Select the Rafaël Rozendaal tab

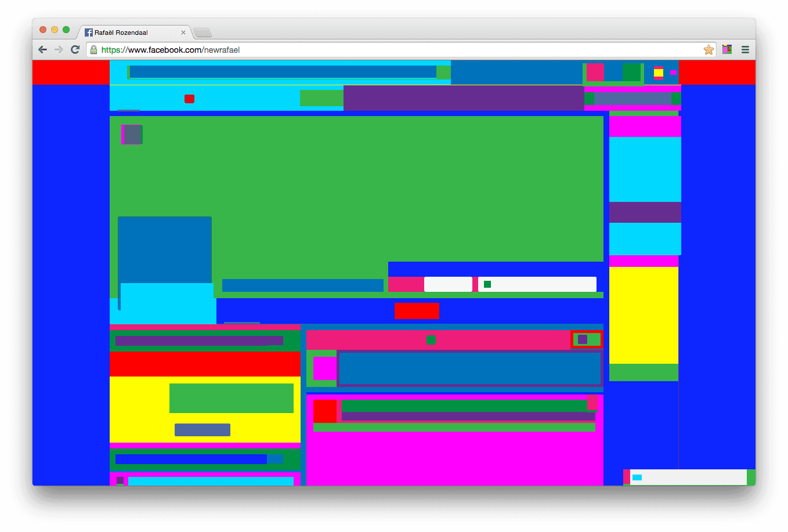136,32
